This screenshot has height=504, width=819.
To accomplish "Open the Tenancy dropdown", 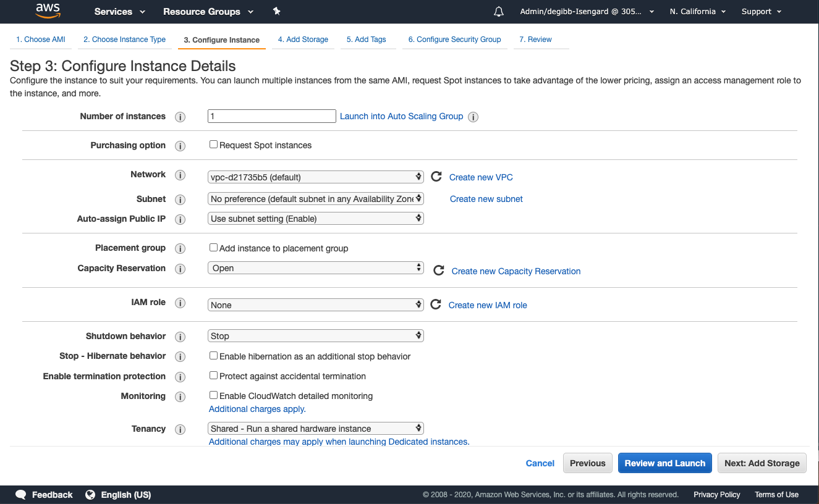I will coord(315,428).
